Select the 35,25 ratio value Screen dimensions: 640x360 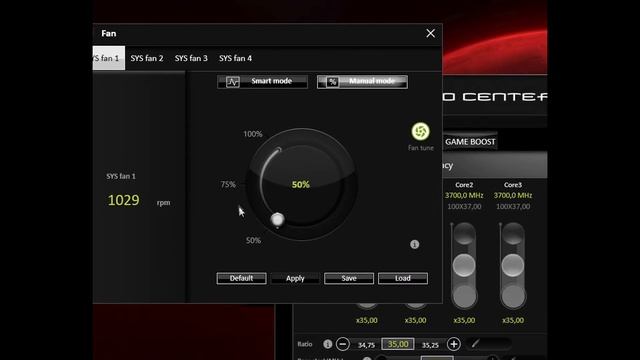[x=430, y=345]
